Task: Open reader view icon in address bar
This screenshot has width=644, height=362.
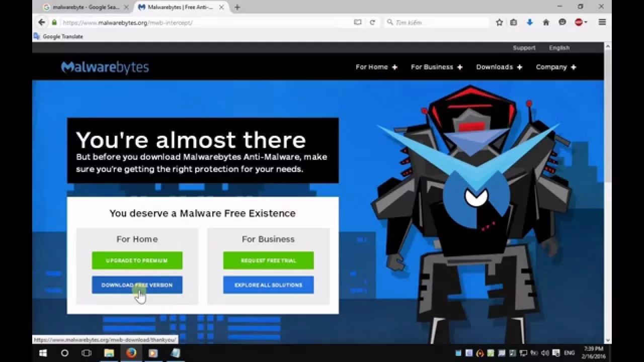Action: [358, 22]
